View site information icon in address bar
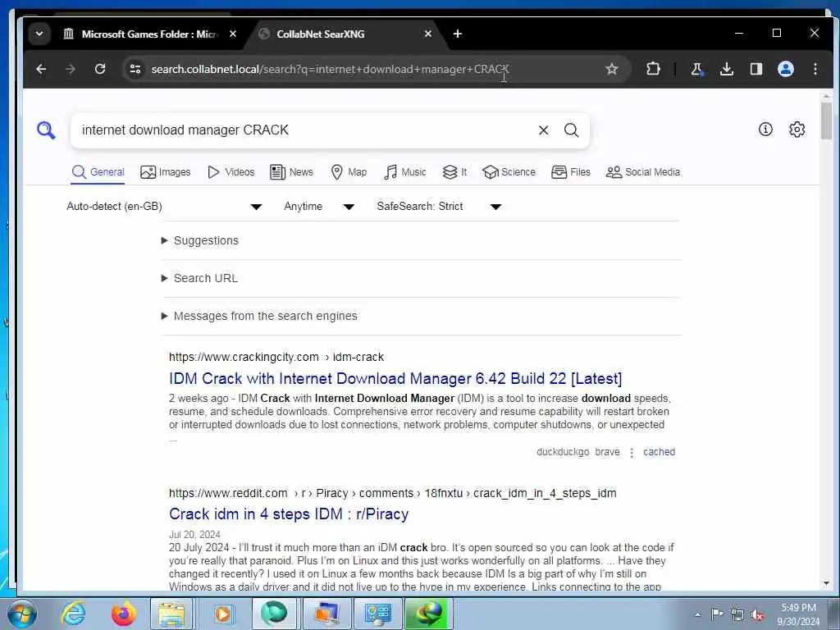This screenshot has height=630, width=840. coord(135,69)
